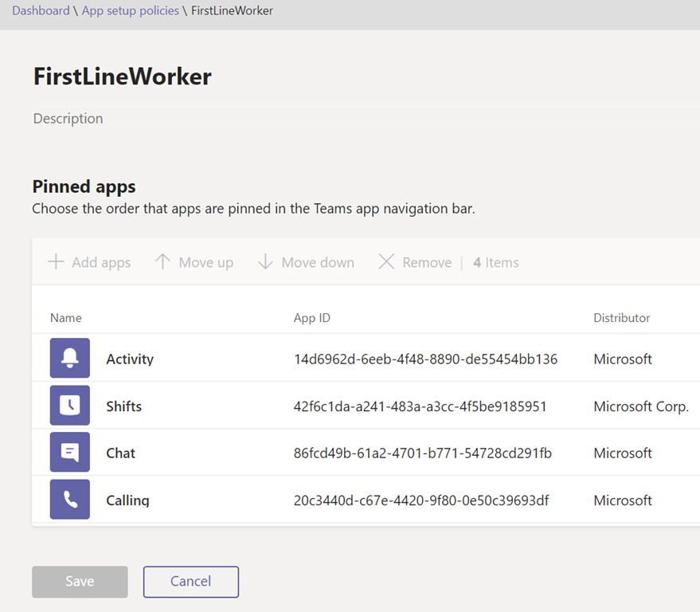The image size is (700, 612).
Task: Click the Activity bell icon
Action: (70, 359)
